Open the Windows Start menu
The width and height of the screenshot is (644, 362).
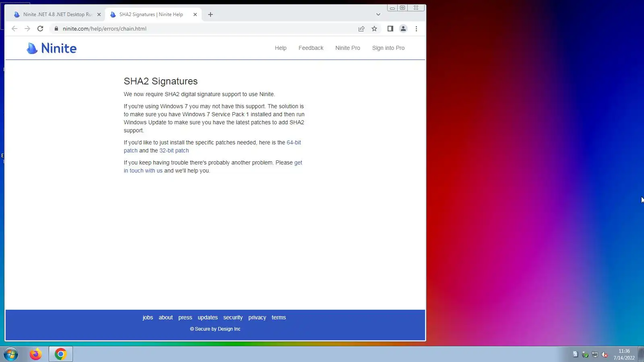pos(11,354)
